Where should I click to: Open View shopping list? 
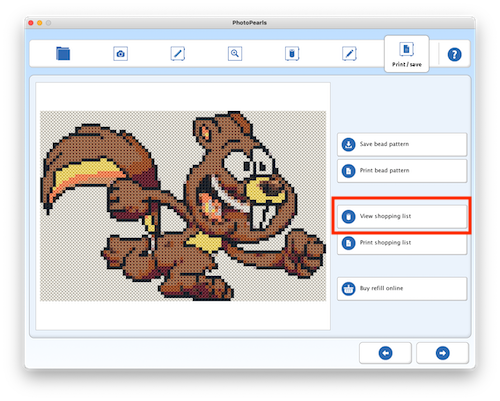[x=402, y=216]
